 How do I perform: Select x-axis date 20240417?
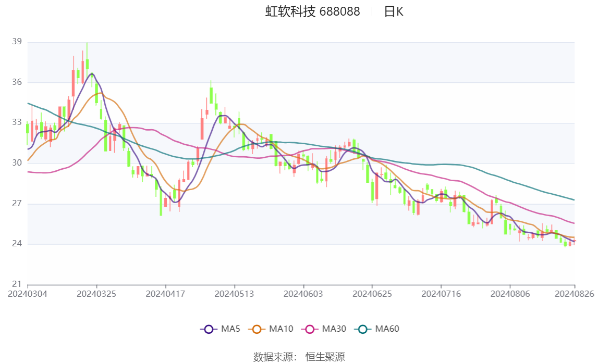(x=165, y=294)
